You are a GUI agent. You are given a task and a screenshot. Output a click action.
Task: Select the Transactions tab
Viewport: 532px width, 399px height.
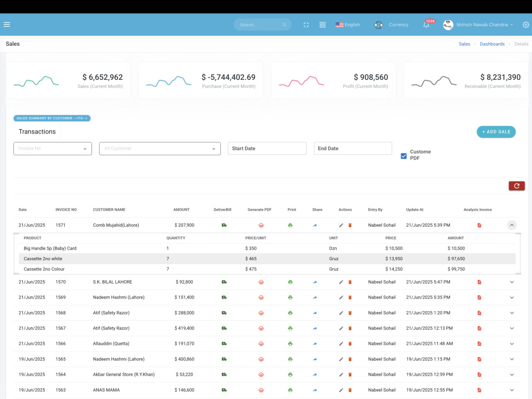[37, 131]
